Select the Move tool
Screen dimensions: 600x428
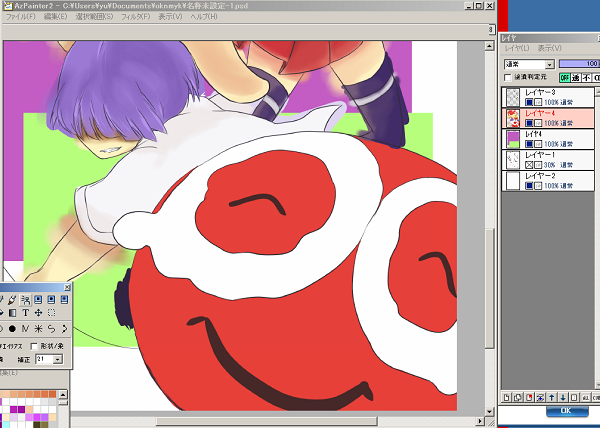(38, 313)
